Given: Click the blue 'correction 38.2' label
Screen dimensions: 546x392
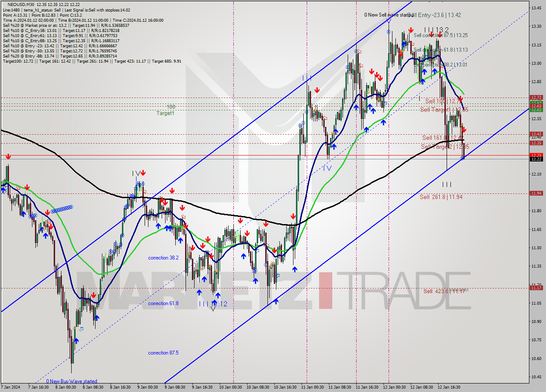Looking at the screenshot, I should click(x=163, y=258).
